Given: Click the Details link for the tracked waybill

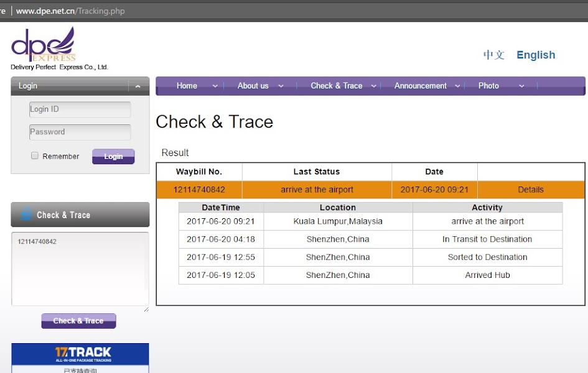Looking at the screenshot, I should pyautogui.click(x=531, y=190).
